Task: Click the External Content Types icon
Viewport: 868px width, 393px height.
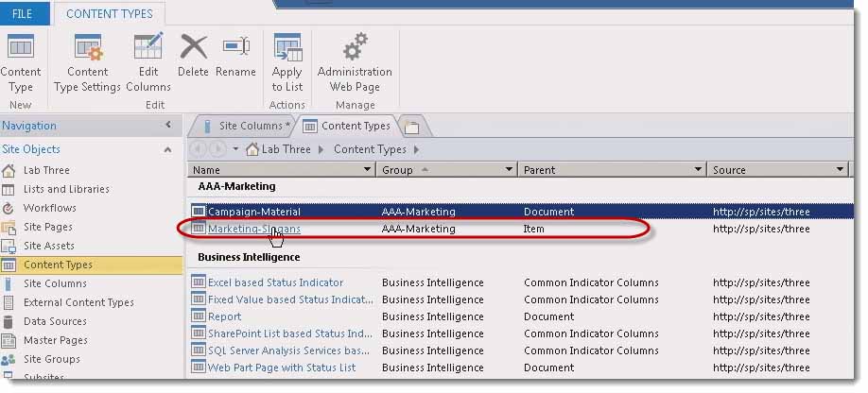Action: pyautogui.click(x=9, y=302)
